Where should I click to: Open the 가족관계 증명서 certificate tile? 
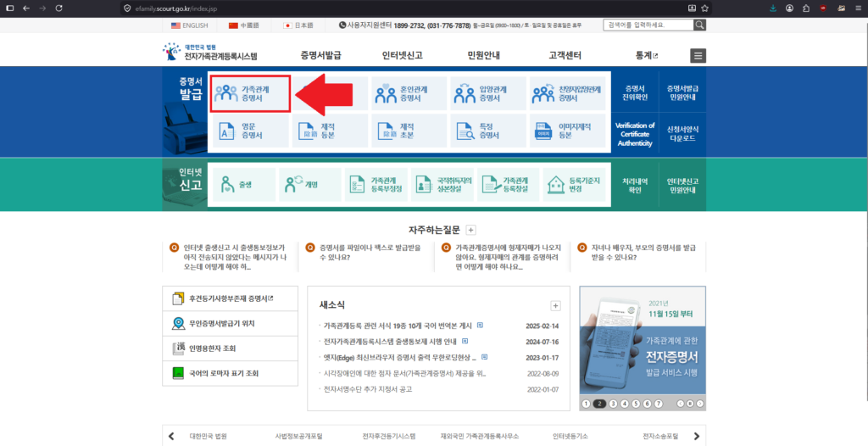(x=251, y=93)
